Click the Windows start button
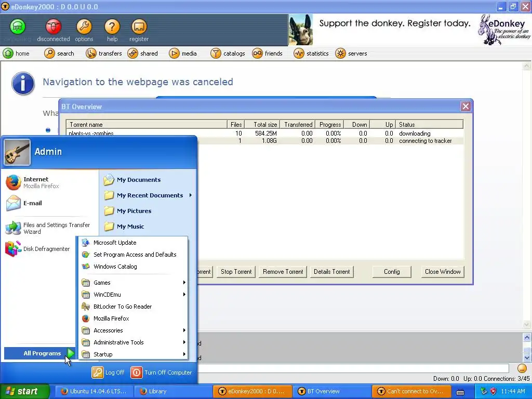The image size is (532, 399). (24, 391)
